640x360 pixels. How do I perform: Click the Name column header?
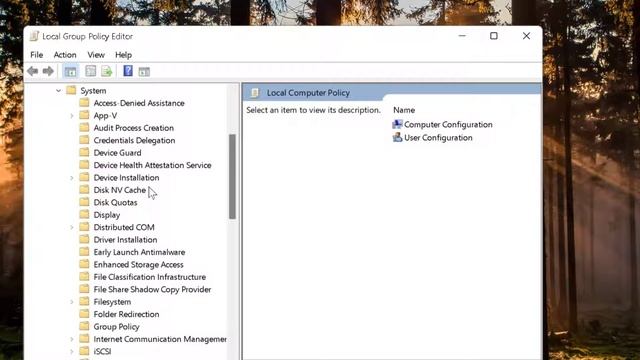point(404,110)
